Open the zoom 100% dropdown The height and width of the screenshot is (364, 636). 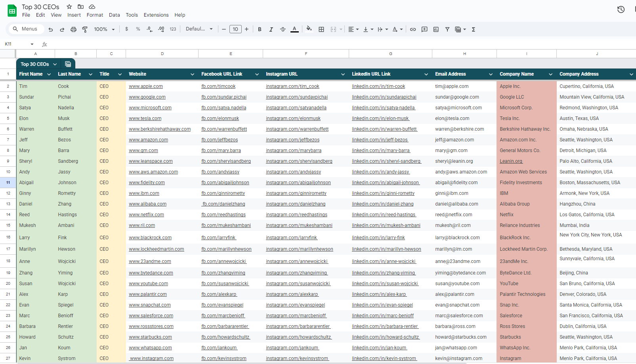104,29
